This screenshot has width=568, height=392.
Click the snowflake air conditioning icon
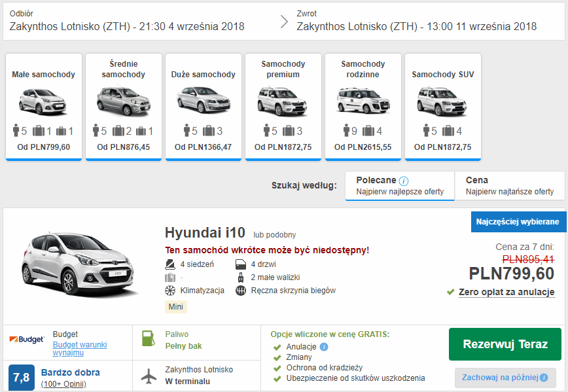pos(169,290)
